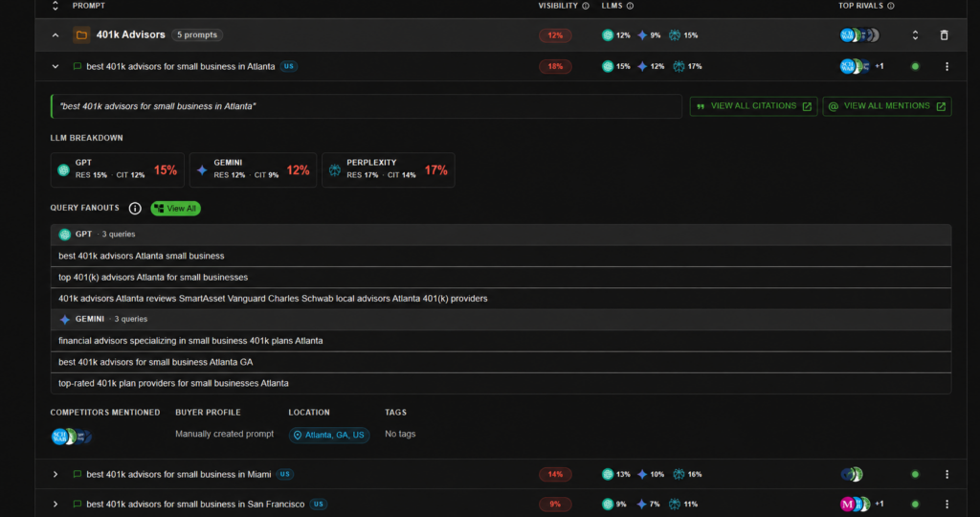Click 12% visibility badge for 401k Advisors
Screen dimensions: 980x517
[555, 35]
